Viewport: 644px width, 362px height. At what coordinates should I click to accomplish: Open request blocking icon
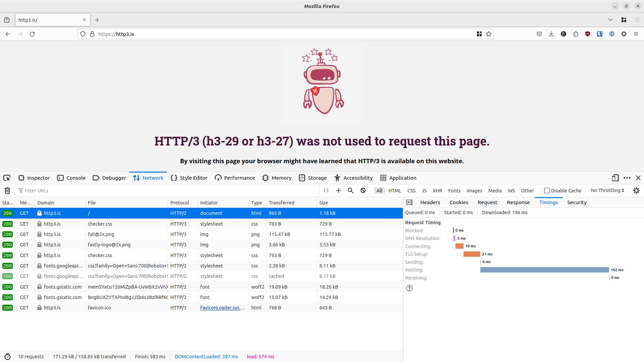coord(363,190)
